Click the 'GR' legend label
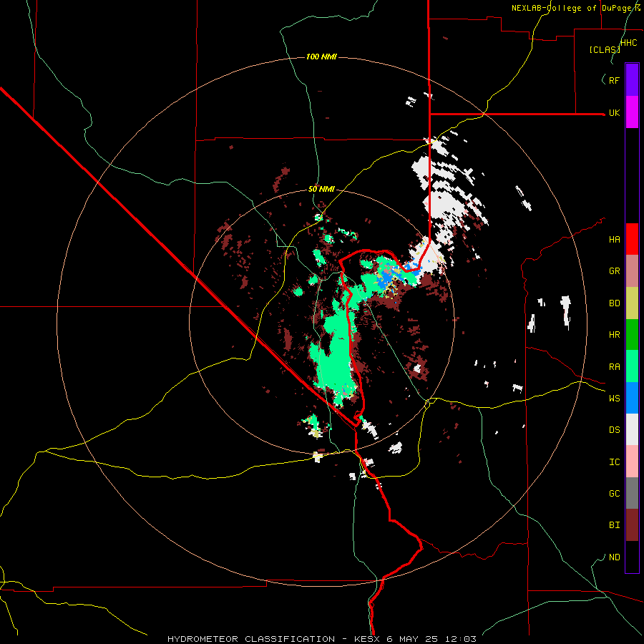The height and width of the screenshot is (644, 644). pos(614,271)
